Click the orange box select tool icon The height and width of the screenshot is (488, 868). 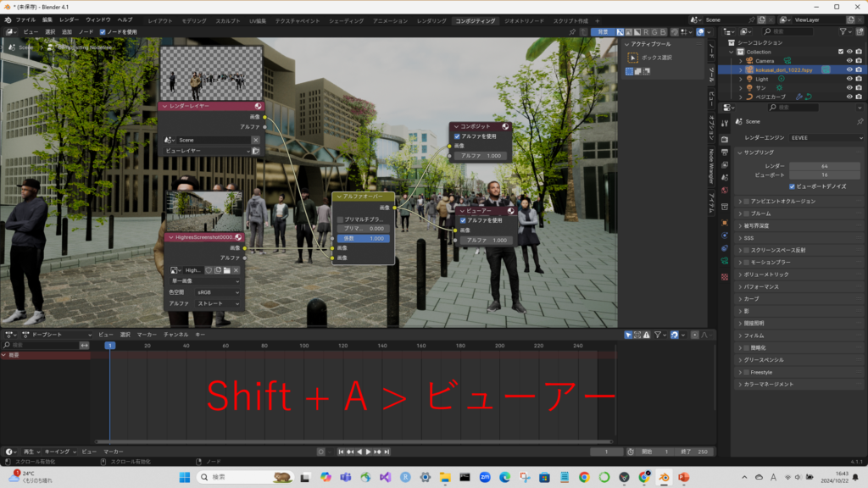632,58
